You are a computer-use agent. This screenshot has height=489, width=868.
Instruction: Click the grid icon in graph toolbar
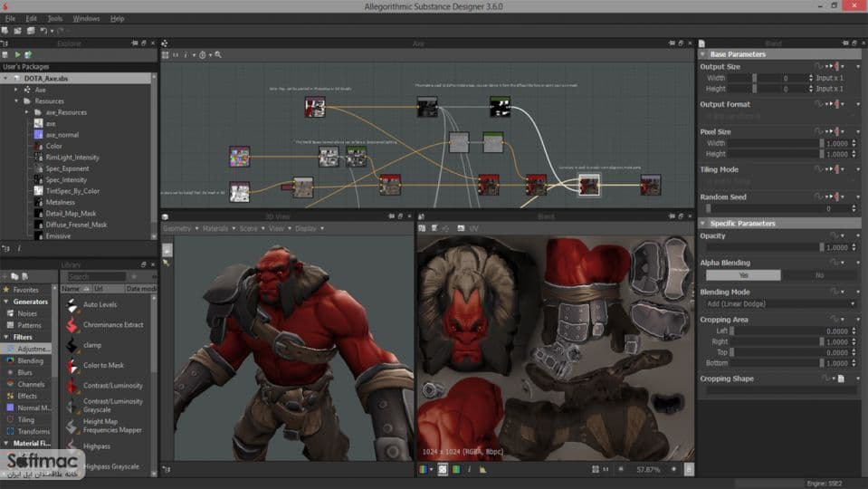pyautogui.click(x=165, y=55)
